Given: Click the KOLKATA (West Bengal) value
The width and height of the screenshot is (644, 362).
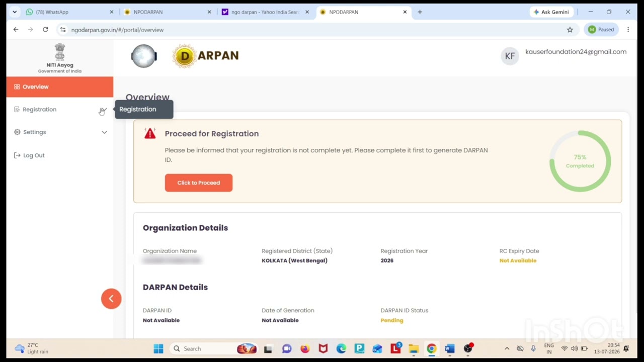Looking at the screenshot, I should (x=294, y=260).
